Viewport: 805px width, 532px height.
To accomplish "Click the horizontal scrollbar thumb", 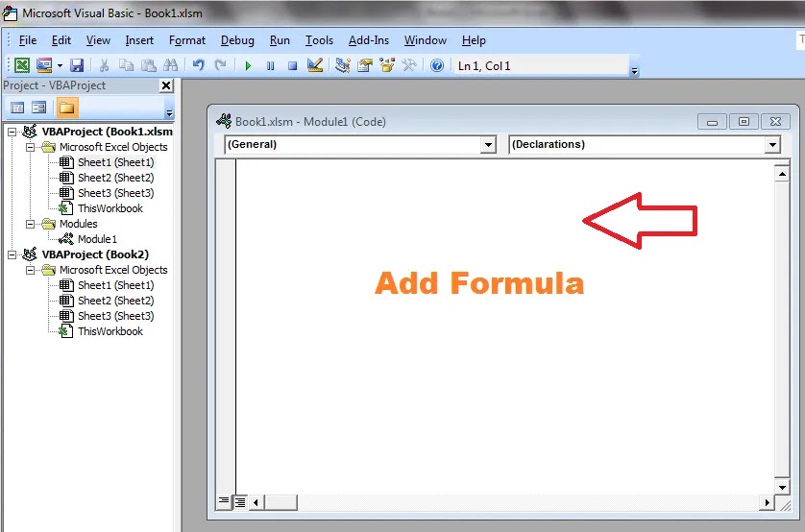I will click(x=281, y=502).
